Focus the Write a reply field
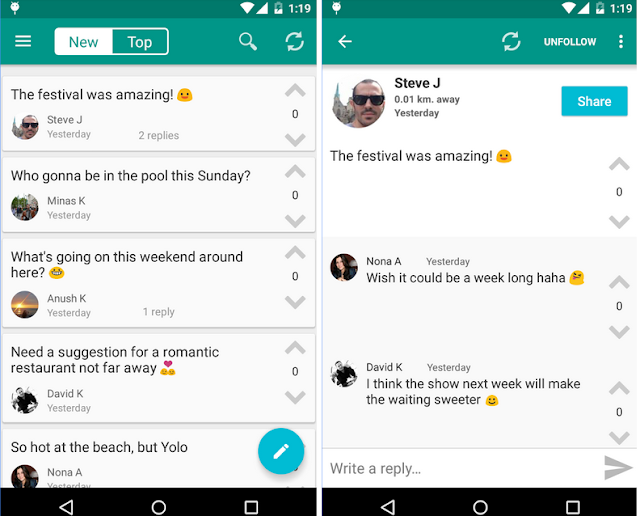Viewport: 640px width, 516px height. pos(463,468)
